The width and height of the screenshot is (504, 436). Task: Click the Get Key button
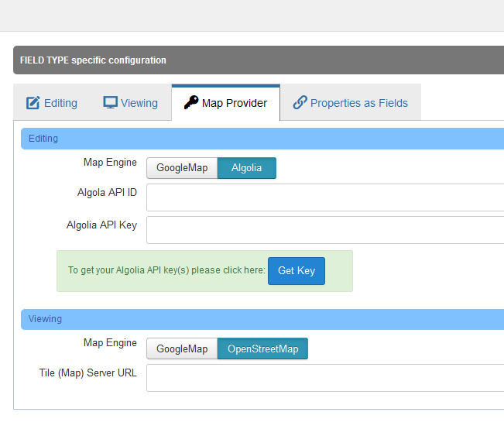click(297, 271)
